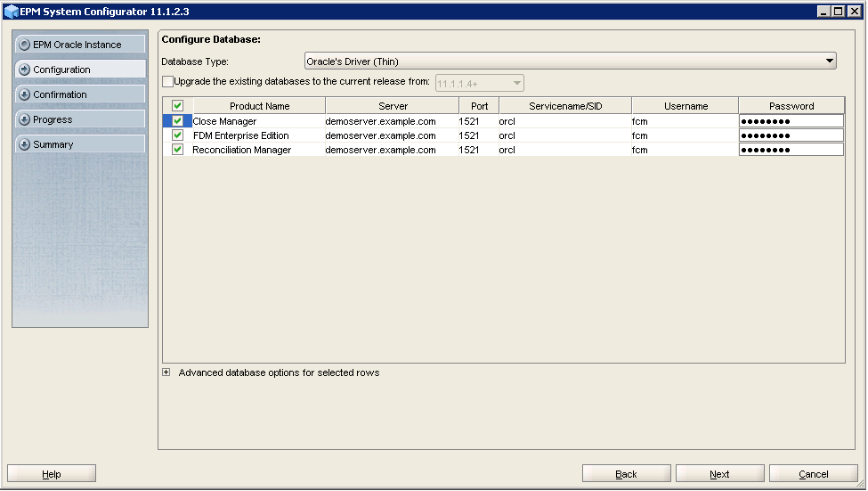Click the arrow icon beside Configuration step

[x=24, y=70]
